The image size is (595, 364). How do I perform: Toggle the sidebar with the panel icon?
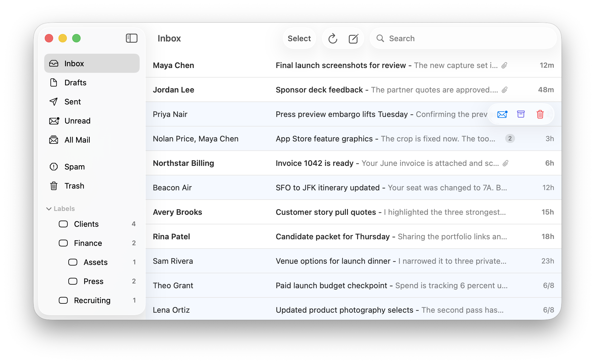(132, 38)
